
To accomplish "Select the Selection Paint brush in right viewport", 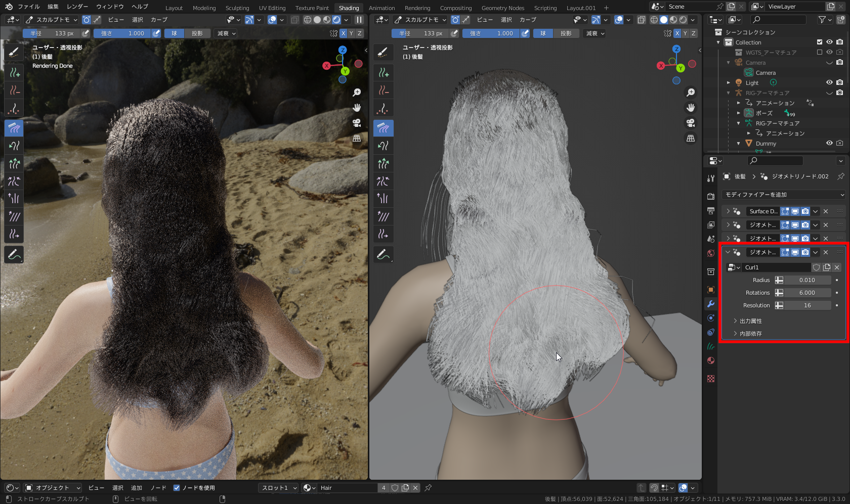I will [383, 53].
